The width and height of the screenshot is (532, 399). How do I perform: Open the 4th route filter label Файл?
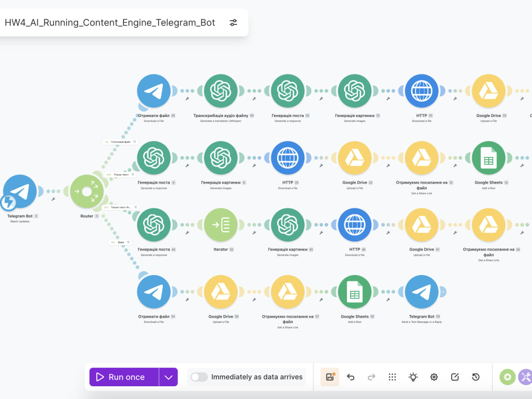click(x=120, y=243)
